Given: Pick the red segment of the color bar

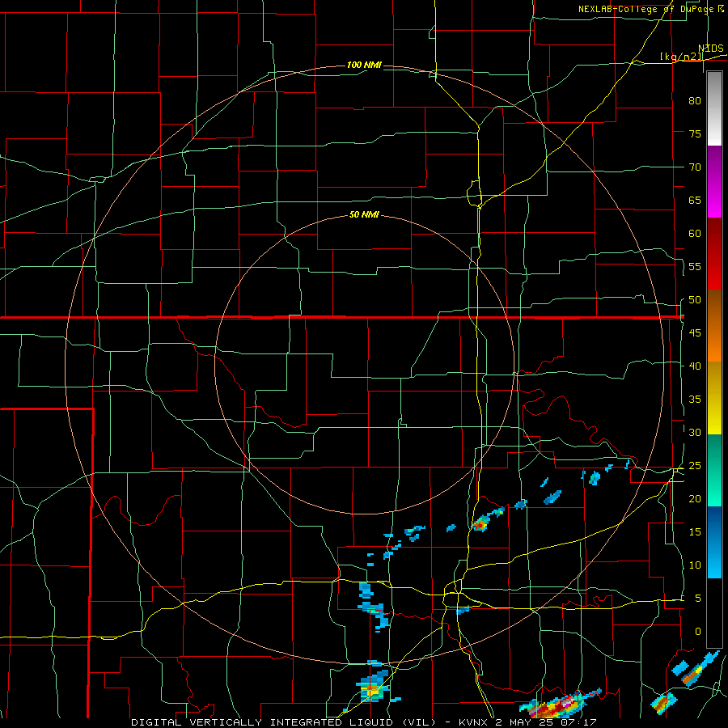Looking at the screenshot, I should (714, 254).
